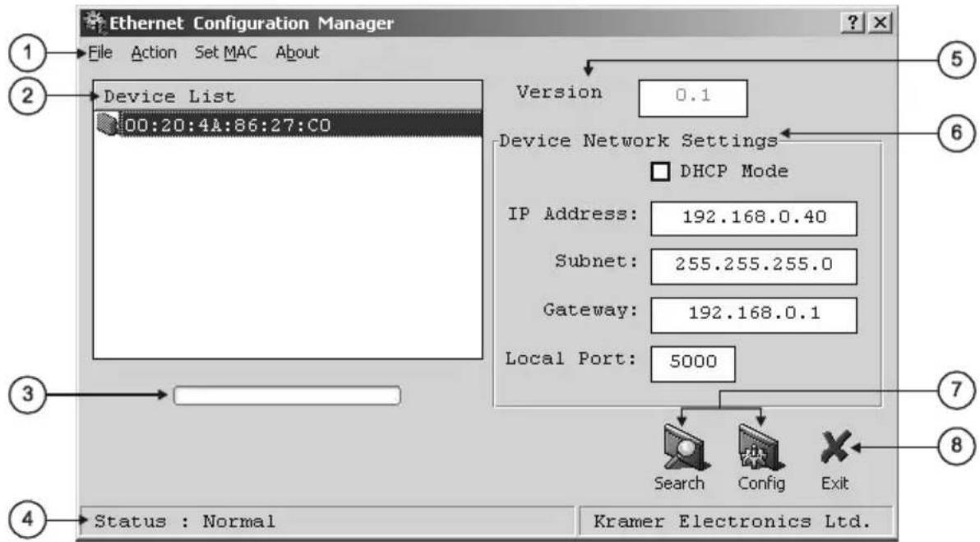
Task: Open the Action menu
Action: [154, 53]
